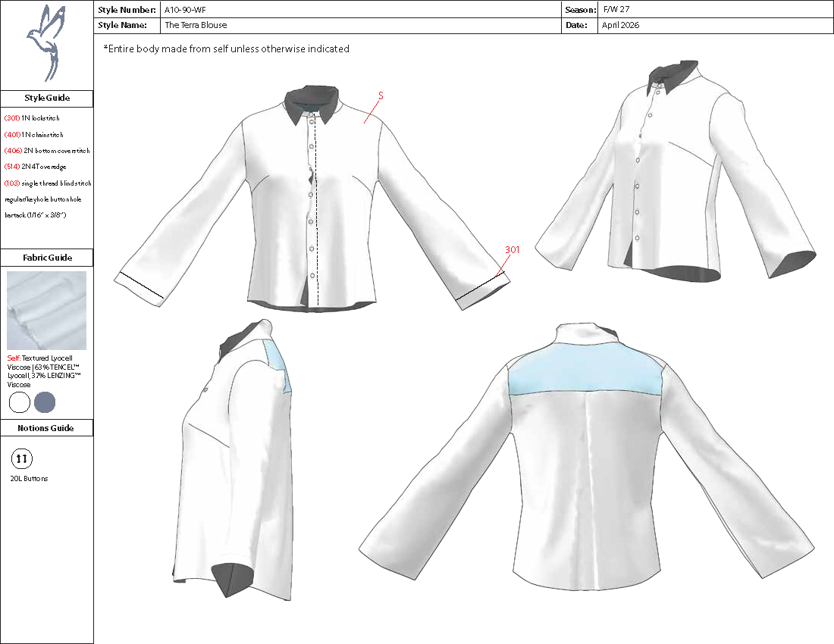Click the bird logo in the top-left corner
Viewport: 834px width, 644px height.
point(47,42)
